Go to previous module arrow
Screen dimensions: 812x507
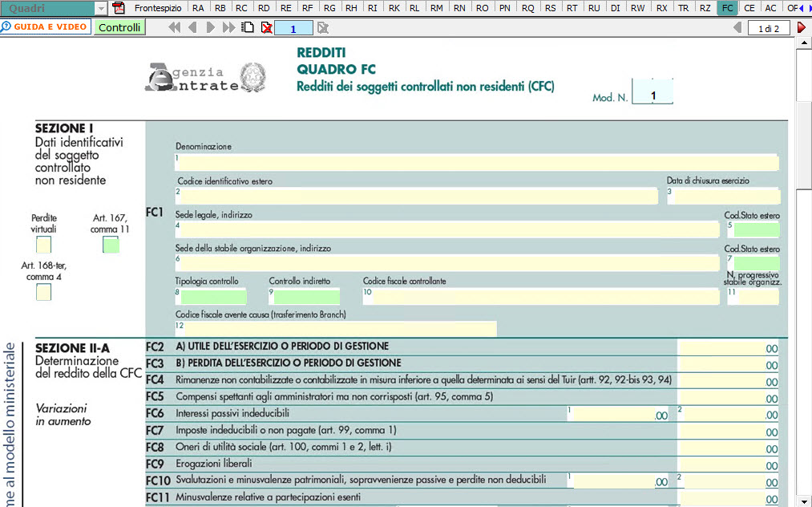(x=192, y=27)
